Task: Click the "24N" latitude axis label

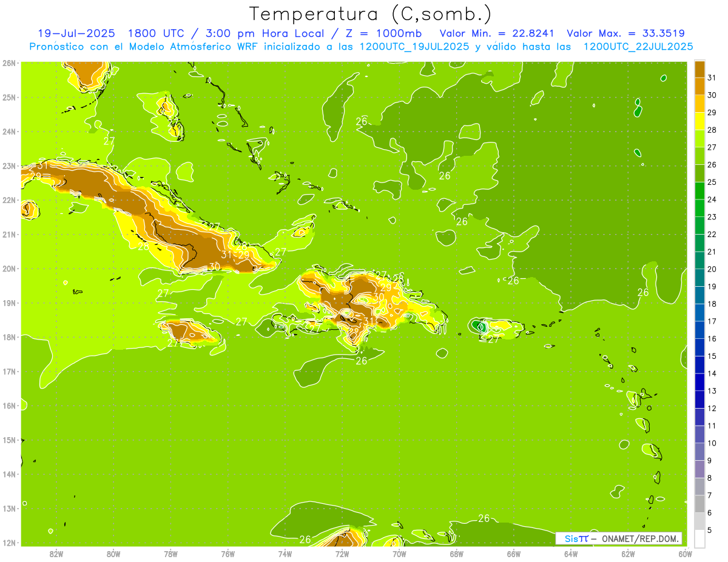Action: (9, 131)
